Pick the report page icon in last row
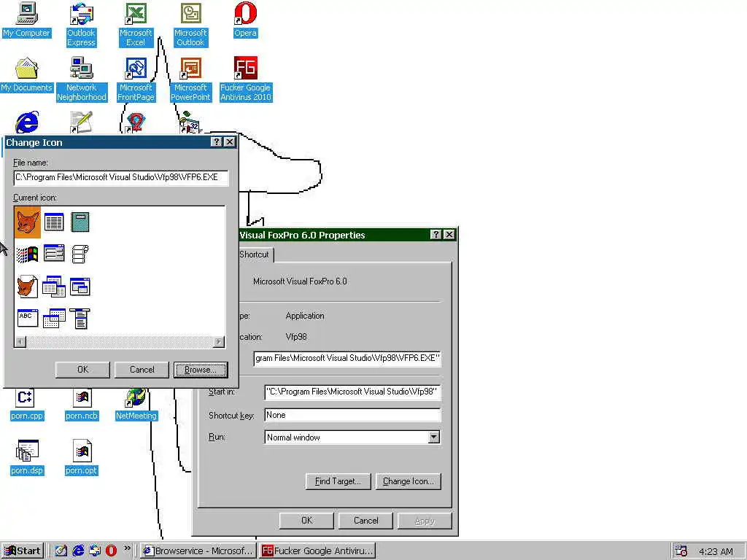The image size is (747, 560). point(80,319)
